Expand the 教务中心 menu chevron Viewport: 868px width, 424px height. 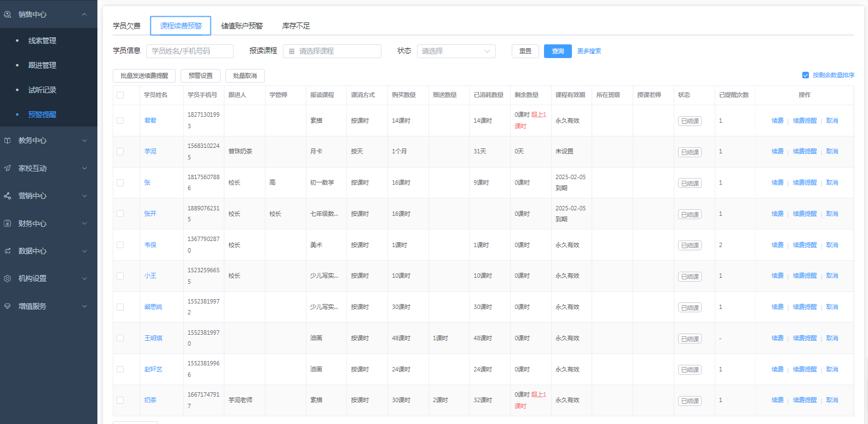click(84, 141)
